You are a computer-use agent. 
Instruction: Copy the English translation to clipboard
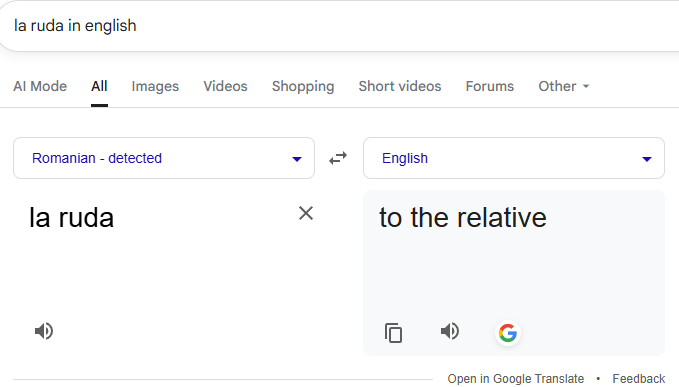[393, 333]
